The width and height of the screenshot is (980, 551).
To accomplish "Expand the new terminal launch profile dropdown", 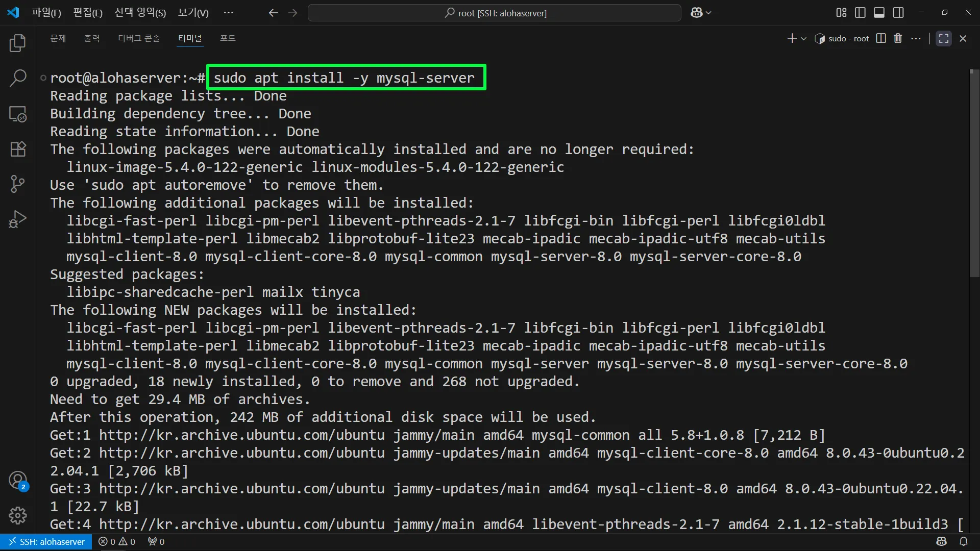I will [804, 39].
